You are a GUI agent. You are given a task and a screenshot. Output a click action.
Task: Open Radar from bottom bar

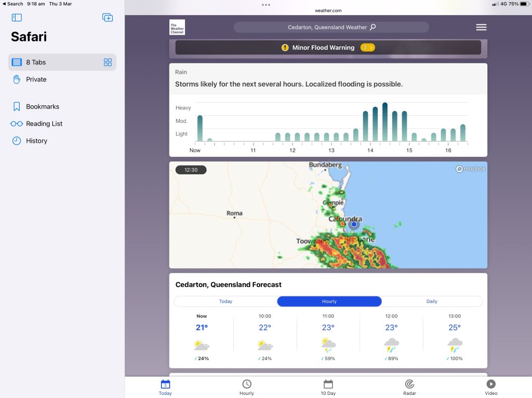(409, 387)
